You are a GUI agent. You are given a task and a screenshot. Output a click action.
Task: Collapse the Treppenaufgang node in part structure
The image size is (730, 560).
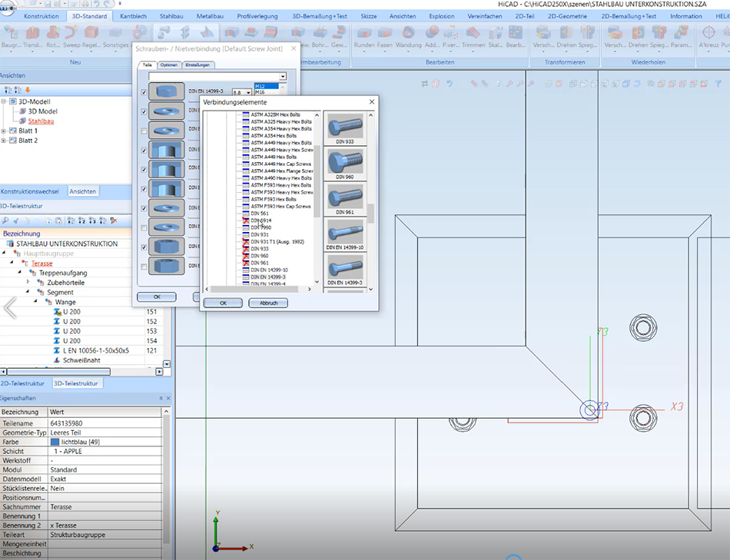pos(19,273)
